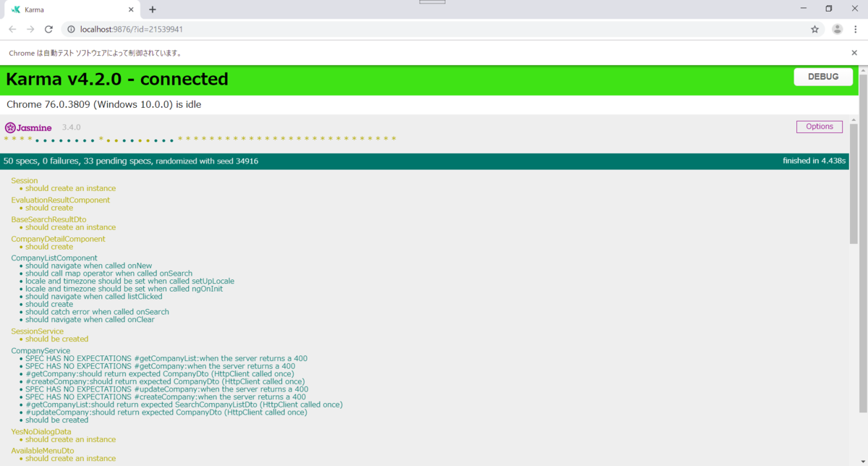Click '#updateCompany:should return expected CompanyDto' spec
This screenshot has height=466, width=868.
click(166, 412)
